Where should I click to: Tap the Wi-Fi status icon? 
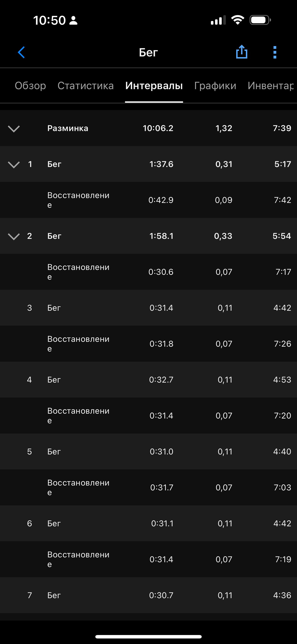click(x=238, y=20)
